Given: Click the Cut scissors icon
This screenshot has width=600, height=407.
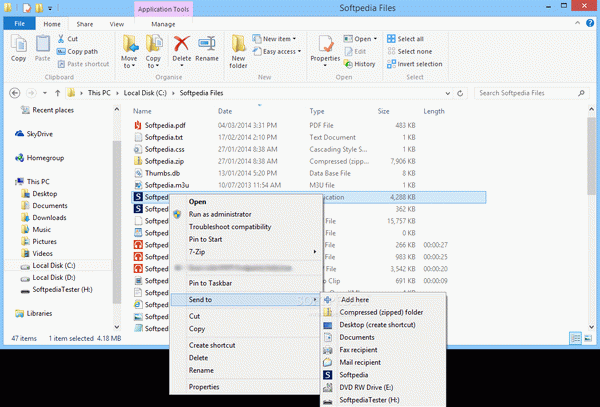Looking at the screenshot, I should [x=61, y=39].
